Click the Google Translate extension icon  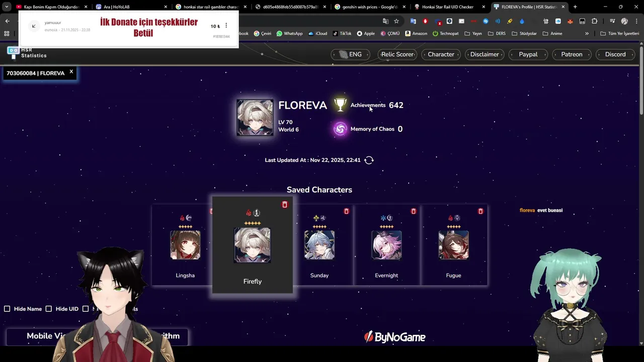(x=413, y=21)
